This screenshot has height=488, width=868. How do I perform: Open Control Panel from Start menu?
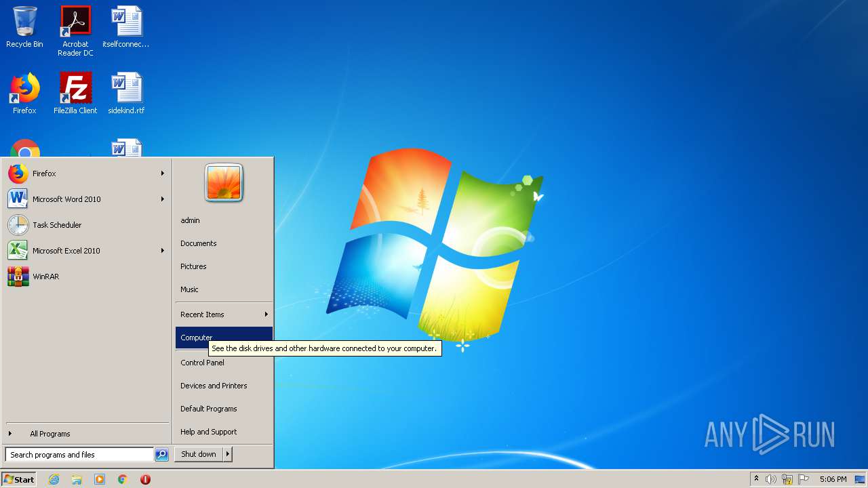224,363
